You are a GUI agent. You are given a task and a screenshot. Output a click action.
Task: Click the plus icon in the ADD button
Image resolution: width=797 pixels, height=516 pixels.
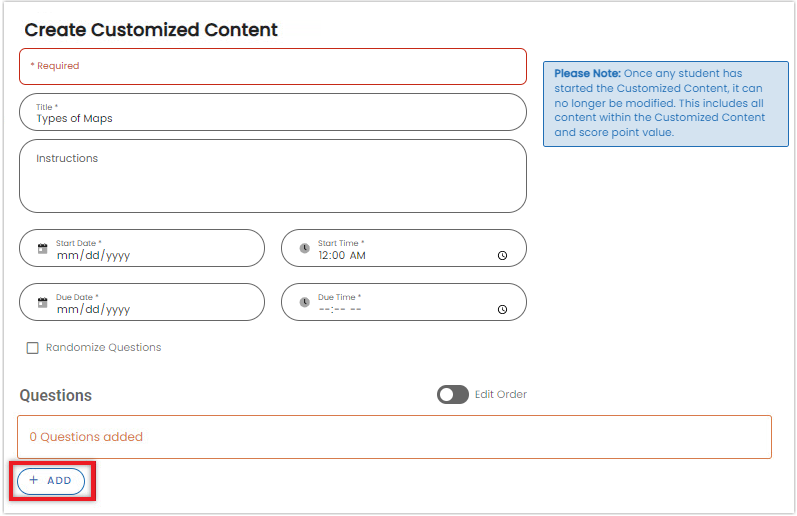(34, 481)
